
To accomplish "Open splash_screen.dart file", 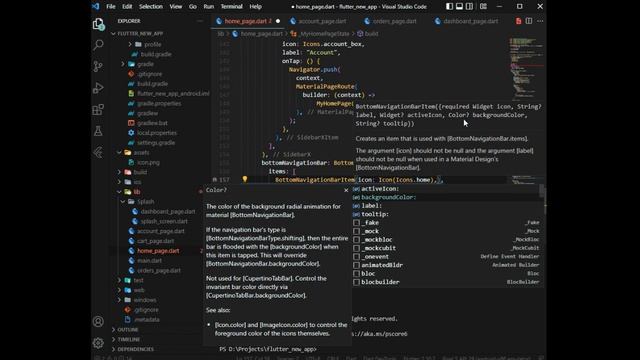I will [164, 221].
